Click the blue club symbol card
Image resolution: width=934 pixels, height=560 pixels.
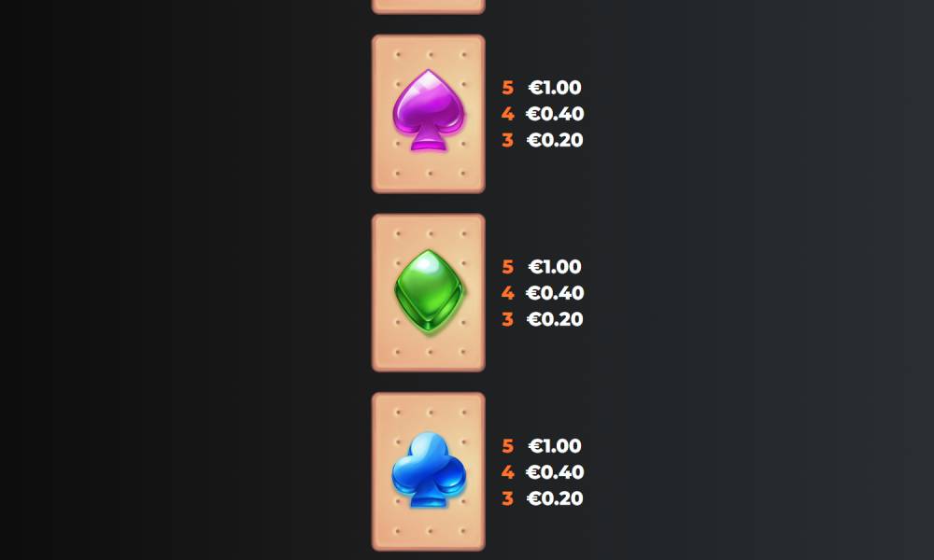click(x=429, y=471)
